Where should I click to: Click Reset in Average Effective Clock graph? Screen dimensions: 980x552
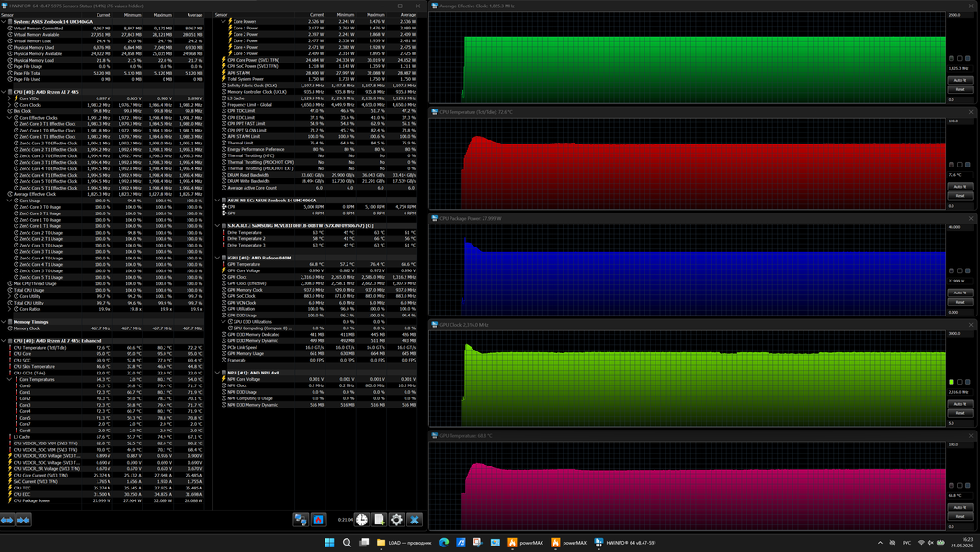pyautogui.click(x=960, y=89)
